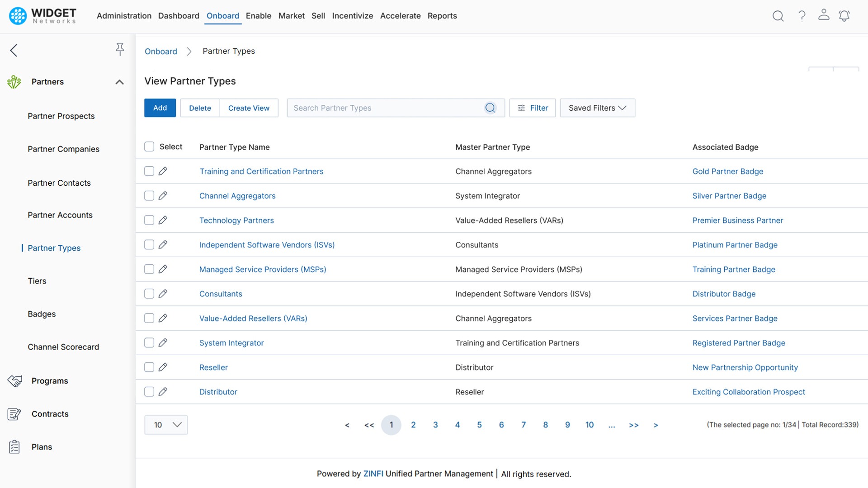Open the user profile icon

pos(823,15)
